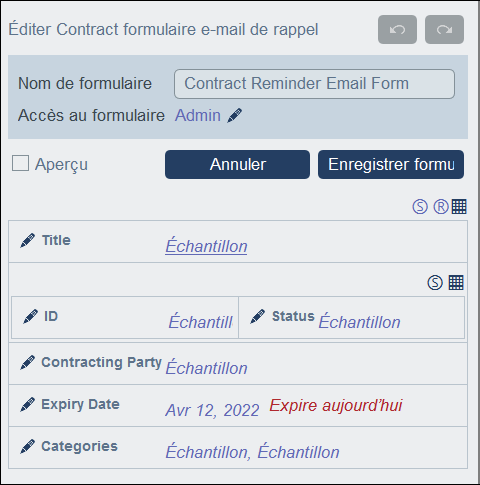Click the pencil icon beside ID

coord(30,316)
